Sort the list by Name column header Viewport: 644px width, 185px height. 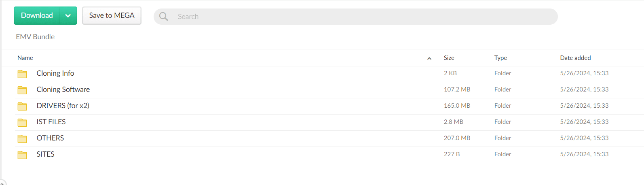(x=25, y=58)
